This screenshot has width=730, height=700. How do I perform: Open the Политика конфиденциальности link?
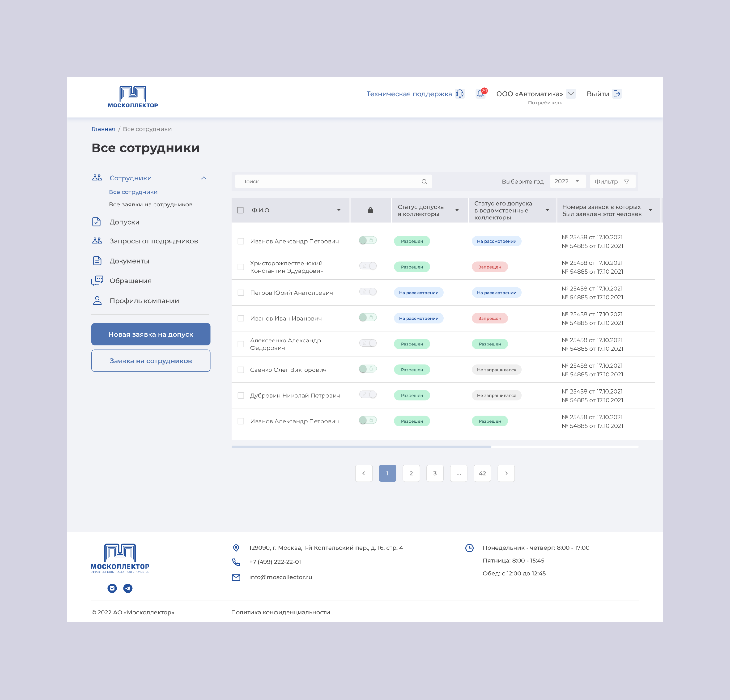(280, 612)
